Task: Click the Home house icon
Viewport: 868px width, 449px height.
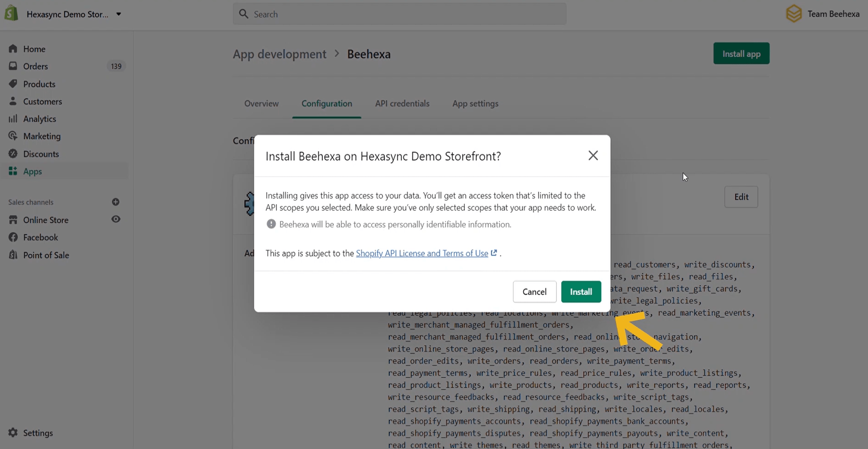Action: click(x=13, y=49)
